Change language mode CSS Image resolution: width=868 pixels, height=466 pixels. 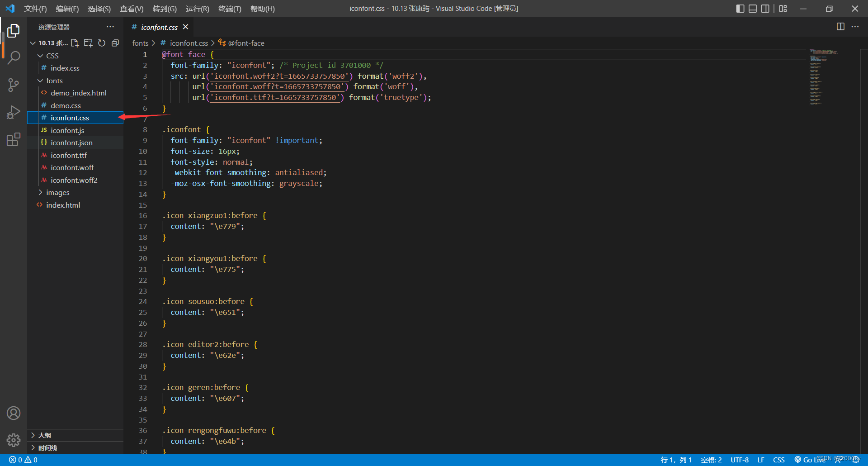(x=779, y=460)
